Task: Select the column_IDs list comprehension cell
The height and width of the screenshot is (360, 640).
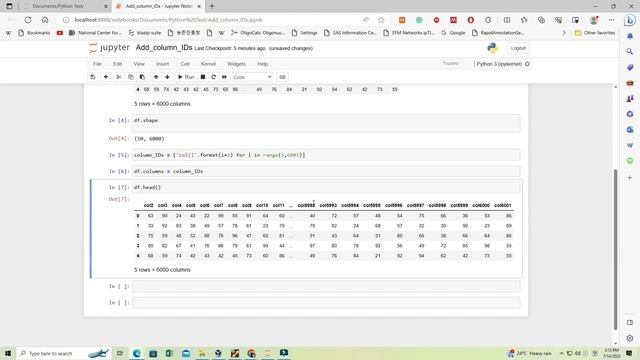Action: (326, 155)
